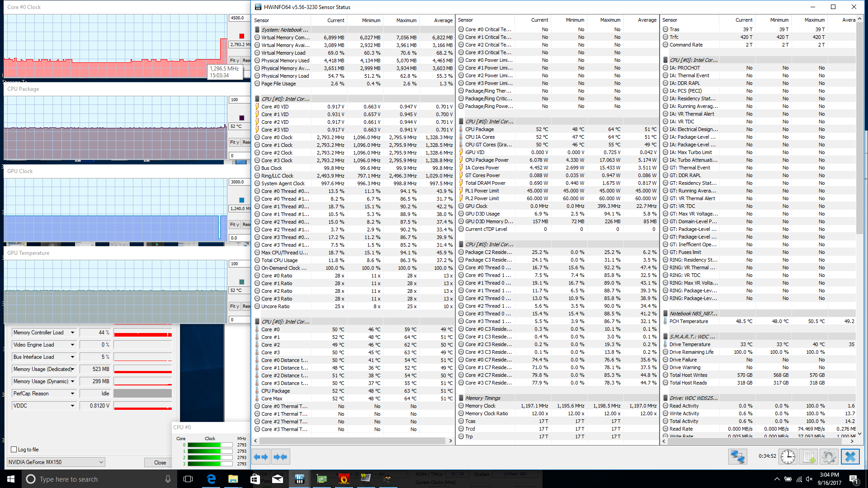Click Fit y button on CPU Package graph
The image size is (868, 488).
[234, 142]
